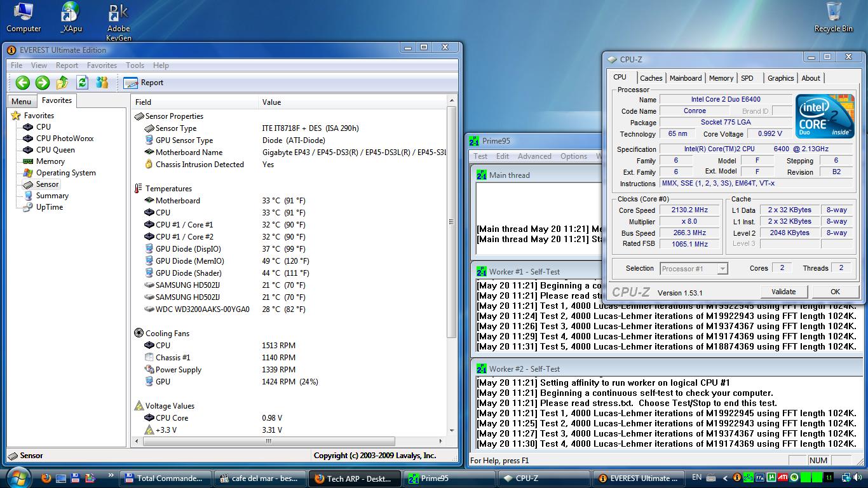Click the green Forward arrow in EVEREST toolbar
This screenshot has height=488, width=868.
[x=43, y=83]
